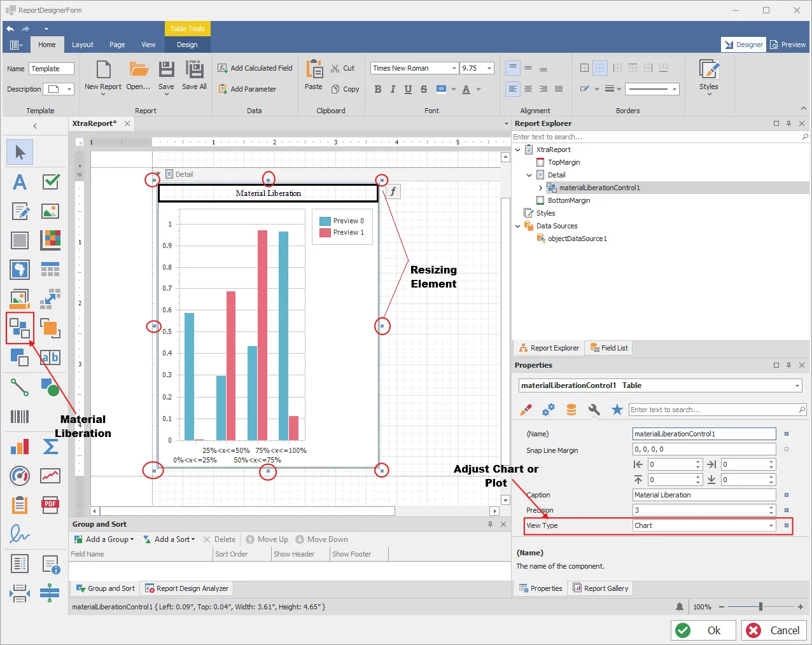Open the Report Gallery tab
Image resolution: width=812 pixels, height=645 pixels.
(601, 588)
